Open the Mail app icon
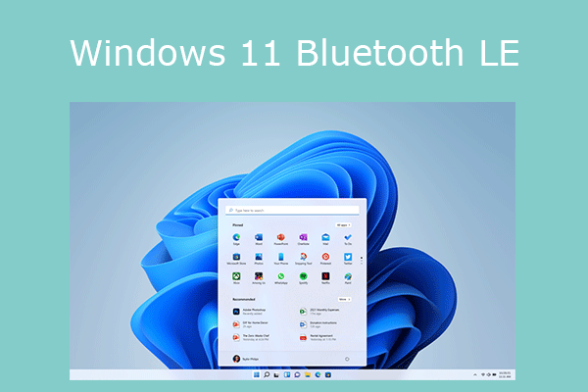The height and width of the screenshot is (392, 588). pyautogui.click(x=325, y=237)
